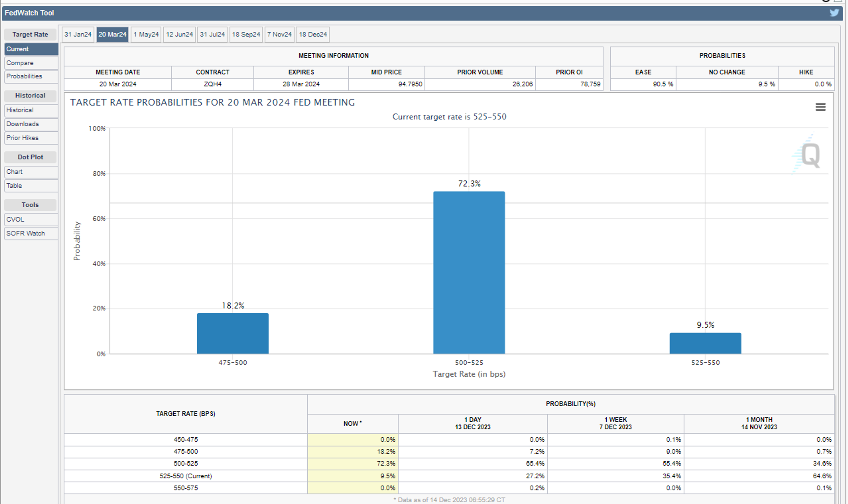Screen dimensions: 848x504
Task: Open the CVOL tool
Action: click(x=31, y=219)
